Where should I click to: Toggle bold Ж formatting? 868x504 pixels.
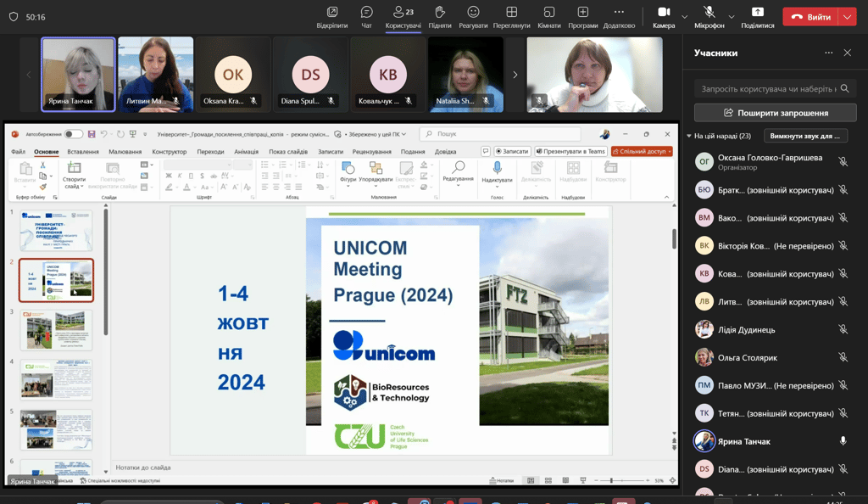coord(169,176)
